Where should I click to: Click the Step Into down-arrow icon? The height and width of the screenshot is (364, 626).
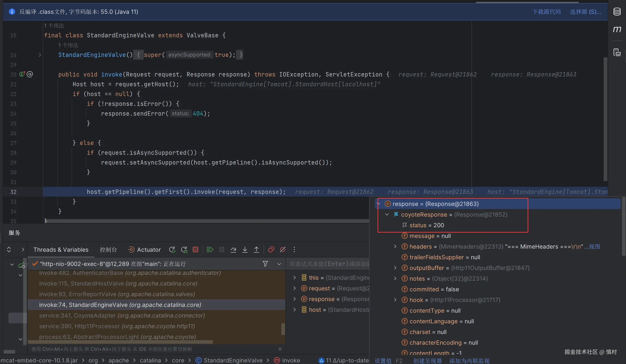pos(245,249)
